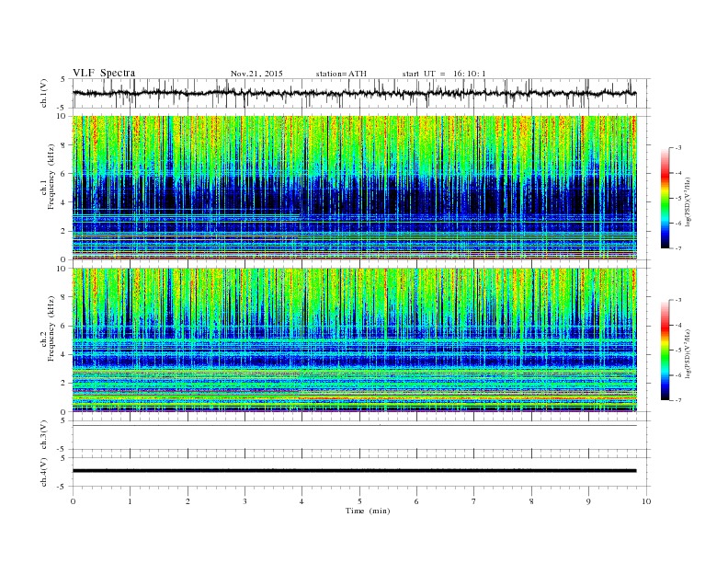Click the ch.2 spectrogram plot

[355, 340]
